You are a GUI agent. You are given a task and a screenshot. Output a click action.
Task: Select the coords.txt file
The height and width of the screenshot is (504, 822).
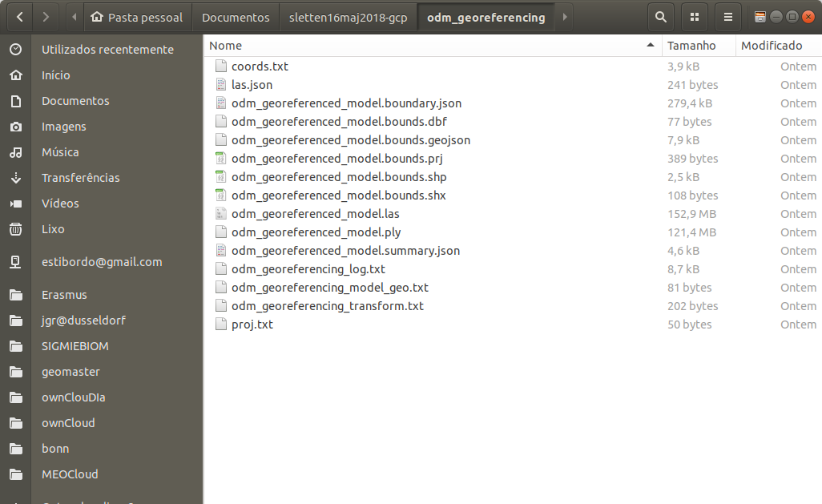[x=260, y=67]
